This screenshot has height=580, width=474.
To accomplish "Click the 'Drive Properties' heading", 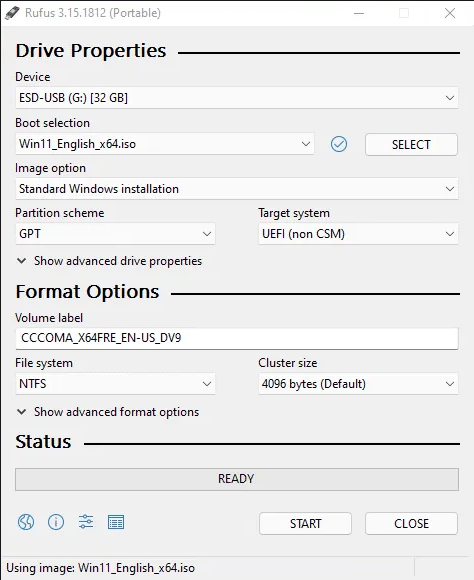I will click(x=91, y=51).
